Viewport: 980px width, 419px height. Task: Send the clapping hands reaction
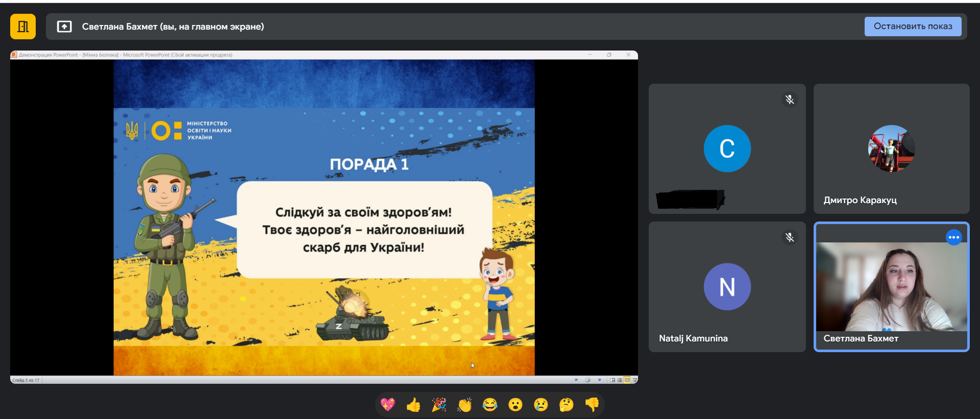464,405
